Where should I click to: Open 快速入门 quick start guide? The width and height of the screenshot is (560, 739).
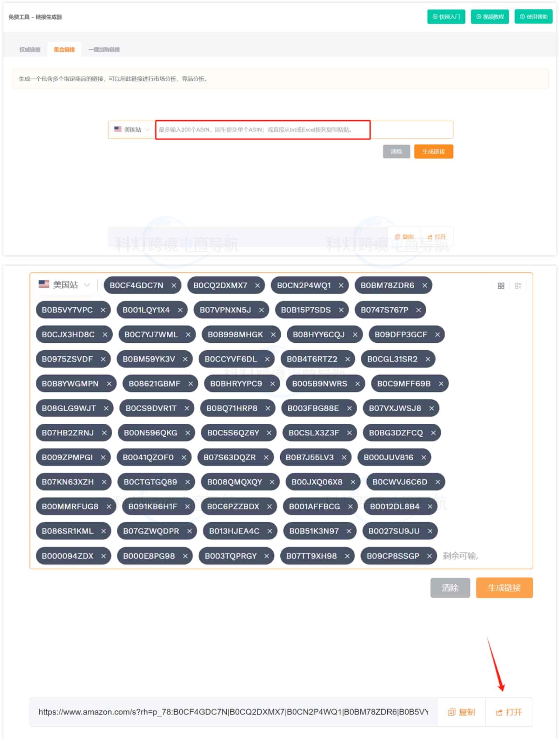pyautogui.click(x=446, y=17)
